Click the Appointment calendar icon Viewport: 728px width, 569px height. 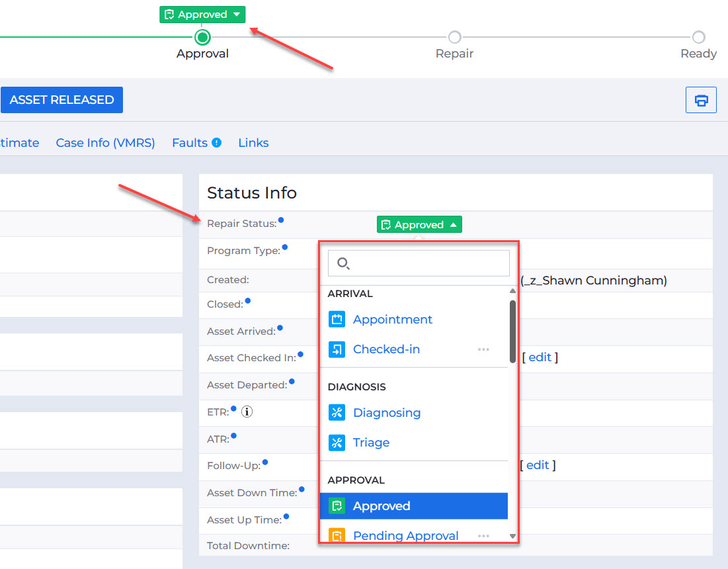[x=337, y=320]
